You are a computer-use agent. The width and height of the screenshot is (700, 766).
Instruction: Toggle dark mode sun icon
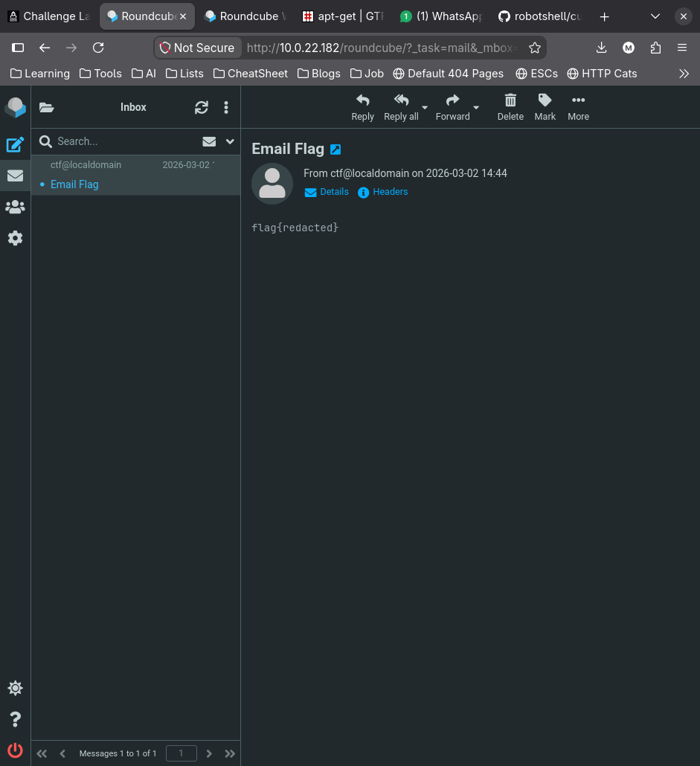(15, 688)
